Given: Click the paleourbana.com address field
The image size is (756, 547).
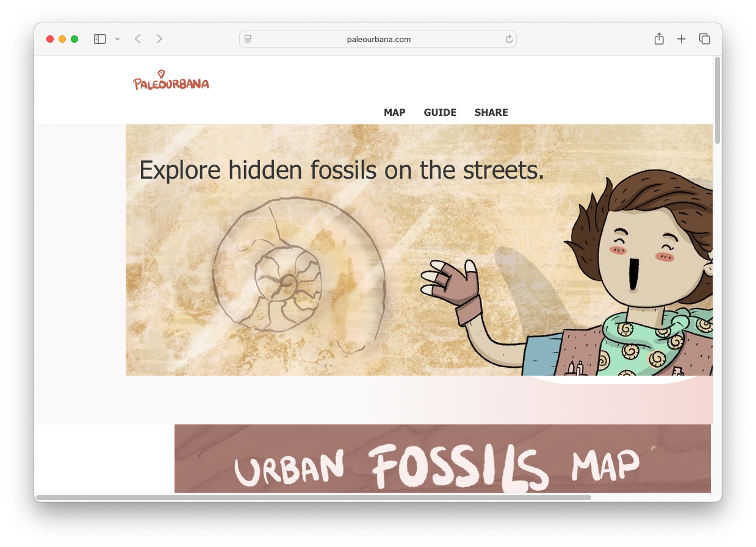Looking at the screenshot, I should (x=378, y=39).
